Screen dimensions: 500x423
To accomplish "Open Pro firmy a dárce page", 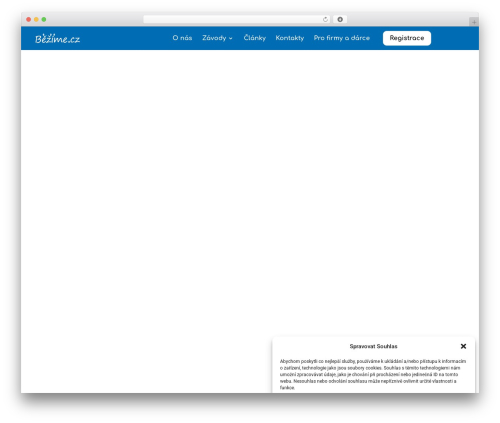I will [x=342, y=38].
